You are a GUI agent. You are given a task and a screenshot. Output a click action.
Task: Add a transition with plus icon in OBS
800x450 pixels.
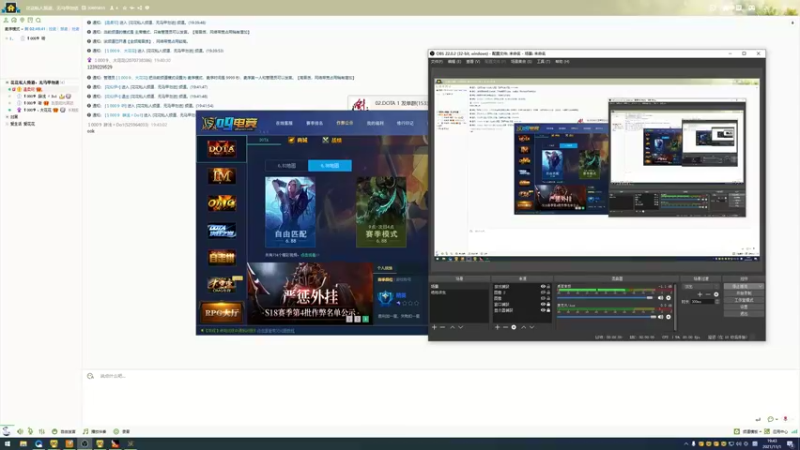[699, 294]
